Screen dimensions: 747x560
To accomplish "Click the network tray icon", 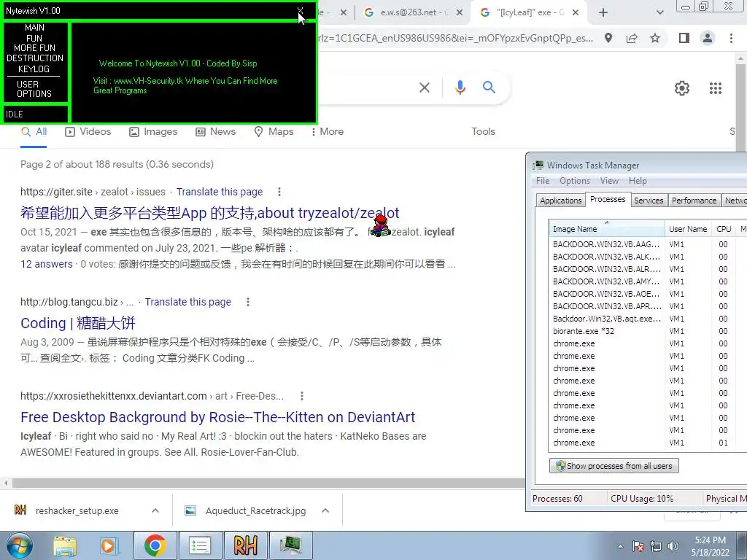I will 656,546.
